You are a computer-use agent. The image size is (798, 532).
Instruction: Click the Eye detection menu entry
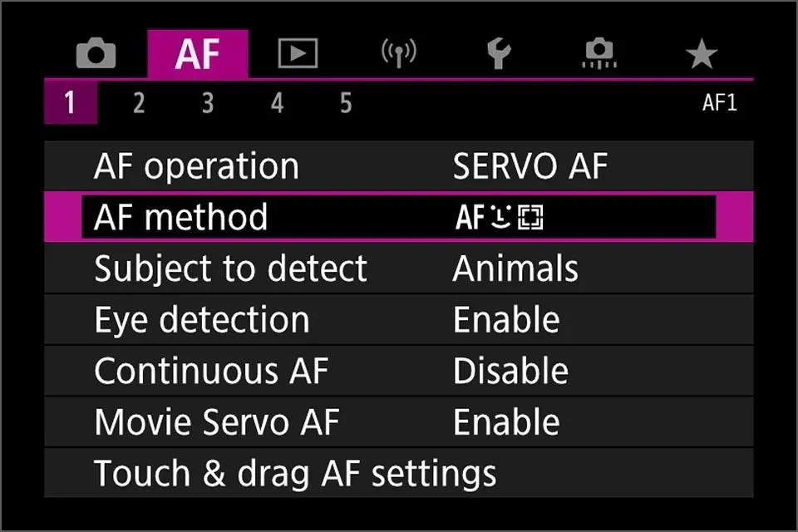pos(202,318)
